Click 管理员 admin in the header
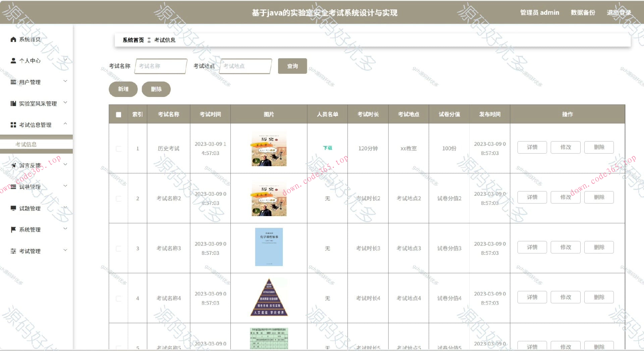 pos(540,13)
